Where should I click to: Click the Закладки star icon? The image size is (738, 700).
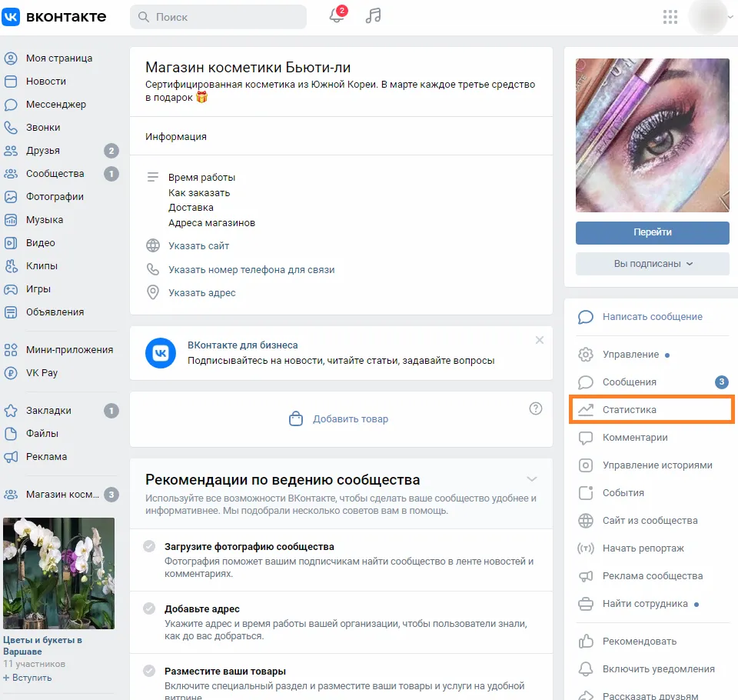tap(11, 411)
